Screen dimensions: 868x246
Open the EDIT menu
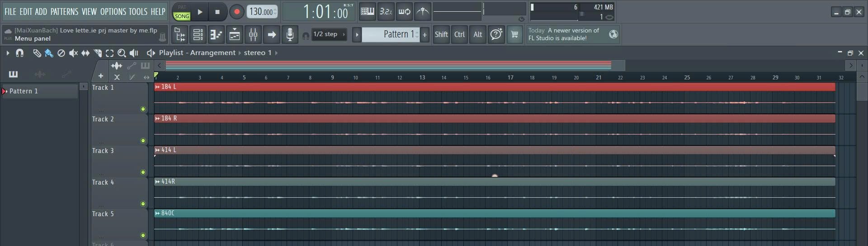coord(26,12)
